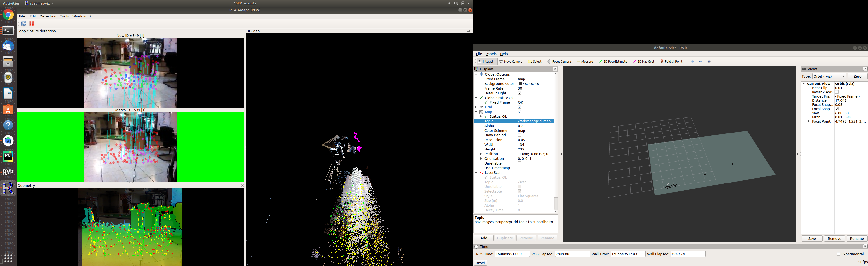Pick the Publish Point tool
Viewport: 868px width, 266px height.
click(x=671, y=62)
